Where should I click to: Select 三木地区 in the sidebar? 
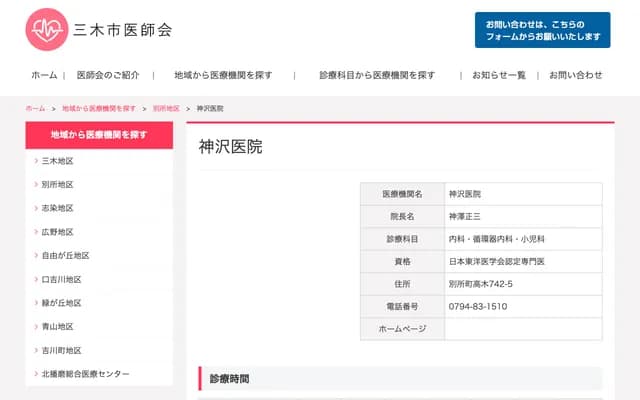point(58,161)
